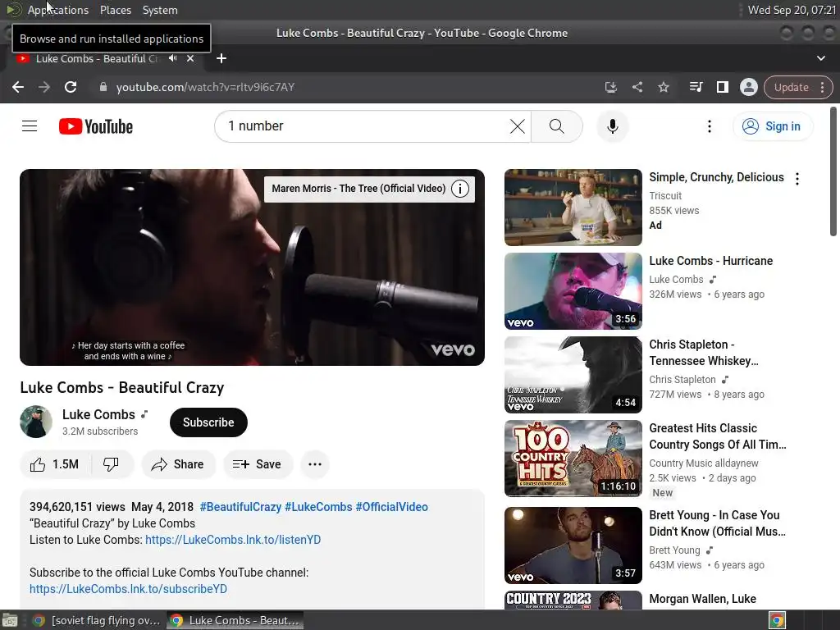The image size is (840, 630).
Task: Start voice search with the microphone
Action: coord(612,126)
